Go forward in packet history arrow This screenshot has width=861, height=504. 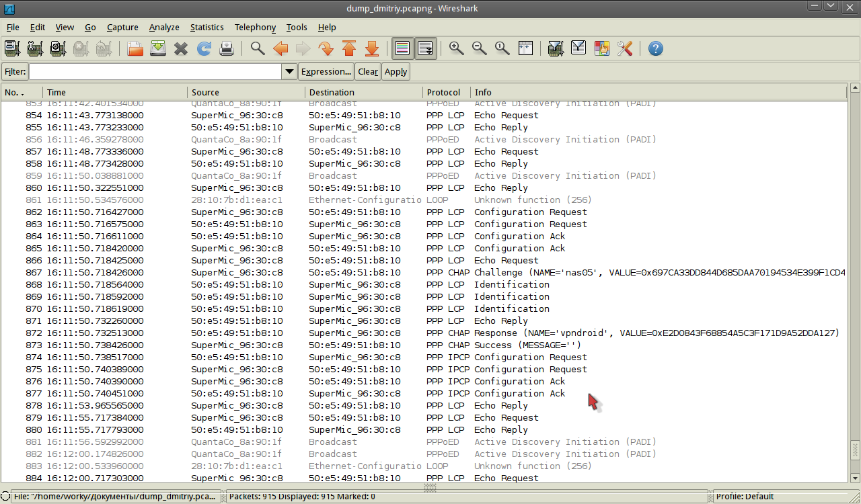(x=303, y=48)
